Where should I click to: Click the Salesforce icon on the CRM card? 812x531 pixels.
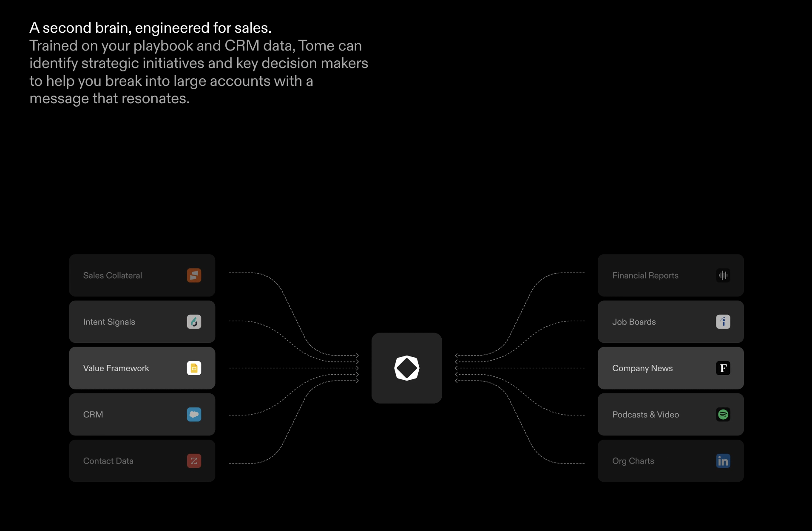pyautogui.click(x=194, y=415)
